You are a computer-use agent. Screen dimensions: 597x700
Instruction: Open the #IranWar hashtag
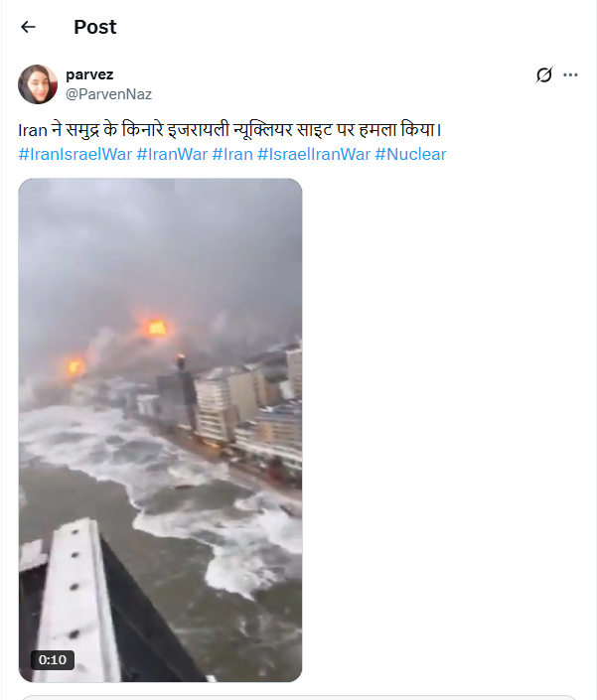(x=172, y=154)
